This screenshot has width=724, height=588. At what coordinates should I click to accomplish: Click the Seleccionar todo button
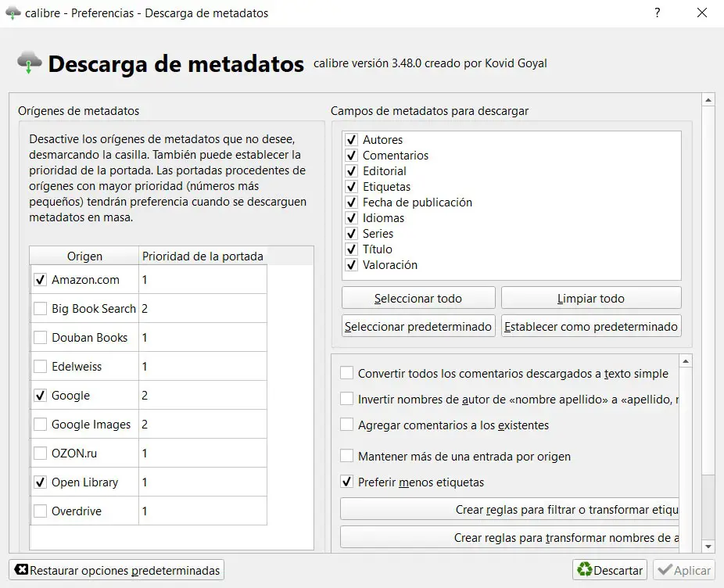click(x=418, y=298)
